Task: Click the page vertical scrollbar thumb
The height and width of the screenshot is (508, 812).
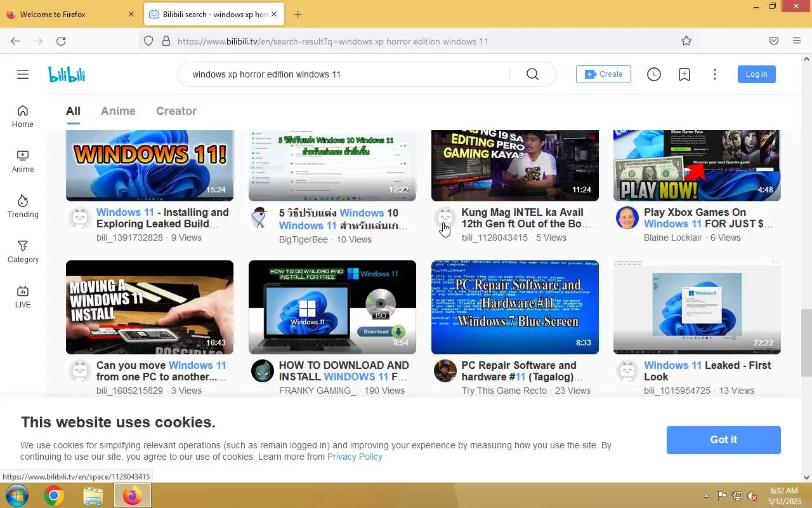Action: click(806, 343)
